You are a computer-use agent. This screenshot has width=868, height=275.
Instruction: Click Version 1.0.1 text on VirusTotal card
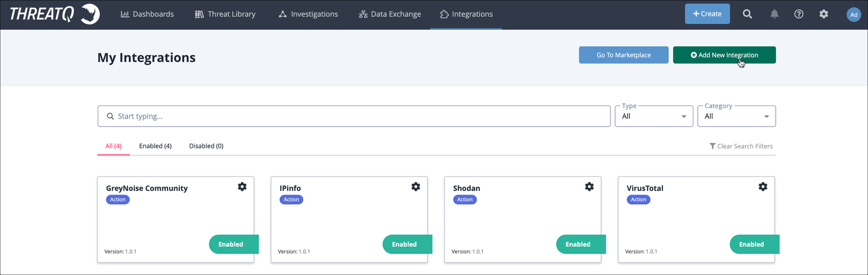pos(641,252)
